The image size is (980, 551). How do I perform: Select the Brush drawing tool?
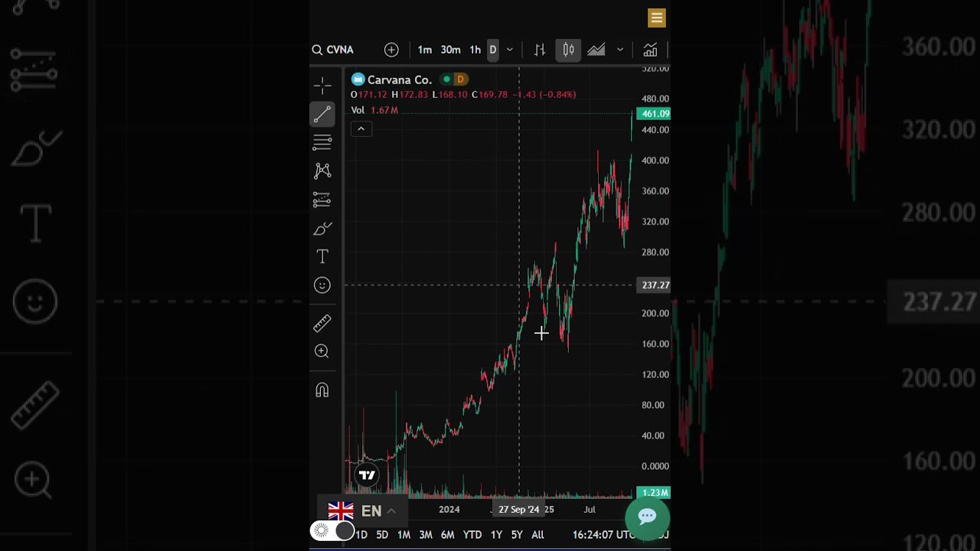(x=322, y=228)
